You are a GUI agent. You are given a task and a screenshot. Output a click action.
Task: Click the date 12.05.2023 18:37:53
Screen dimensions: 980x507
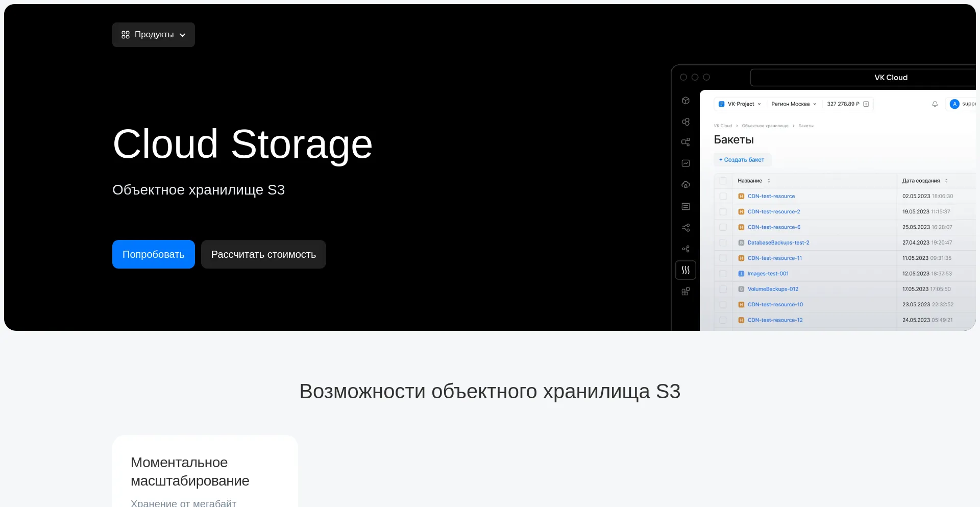pyautogui.click(x=927, y=274)
